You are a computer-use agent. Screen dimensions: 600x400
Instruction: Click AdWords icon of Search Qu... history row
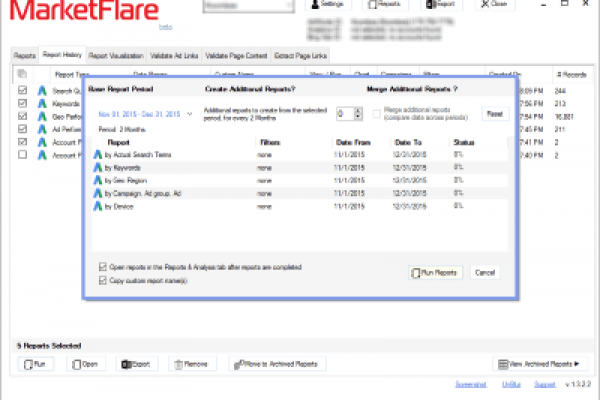click(x=42, y=91)
